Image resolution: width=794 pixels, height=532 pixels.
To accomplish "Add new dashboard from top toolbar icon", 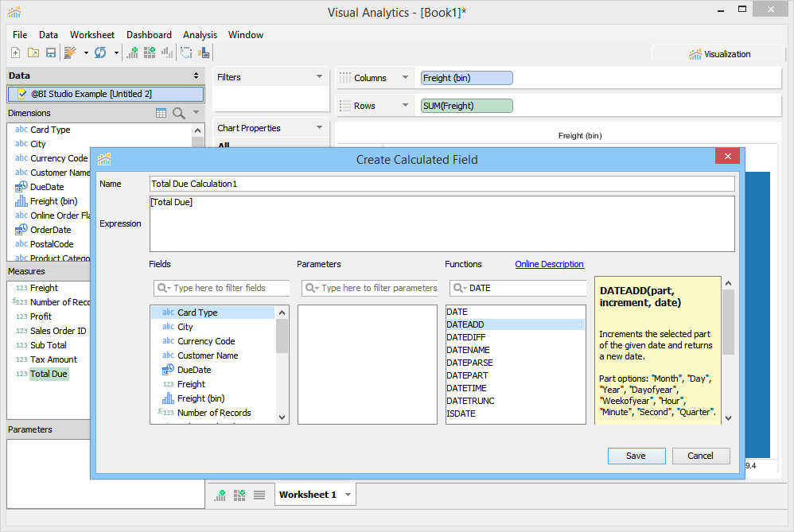I will [150, 52].
